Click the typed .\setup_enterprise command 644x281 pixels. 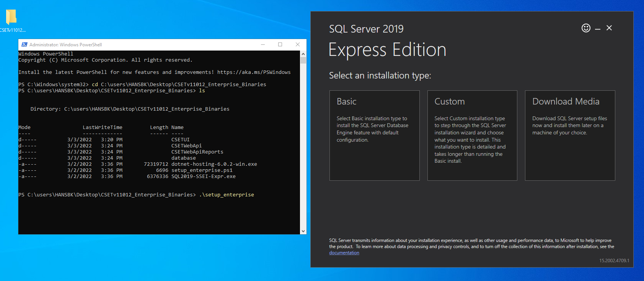(227, 195)
